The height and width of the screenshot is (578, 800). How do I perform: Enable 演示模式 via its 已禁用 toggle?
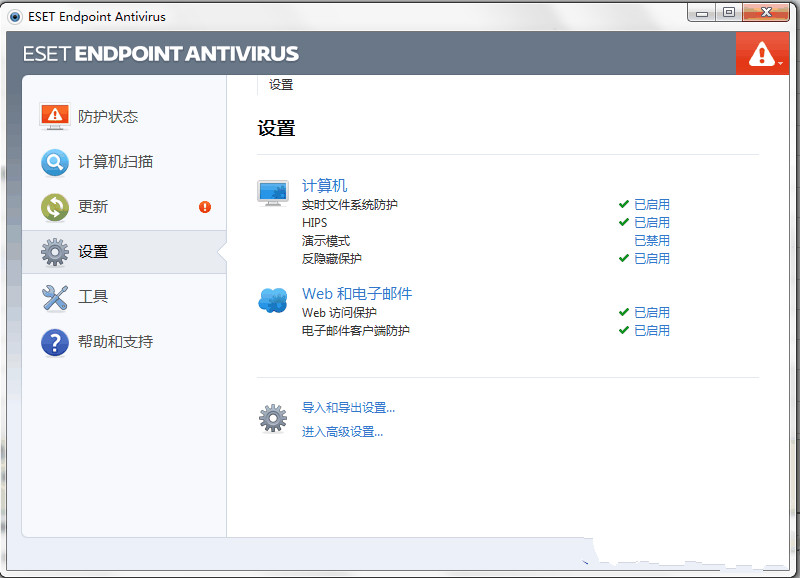651,240
